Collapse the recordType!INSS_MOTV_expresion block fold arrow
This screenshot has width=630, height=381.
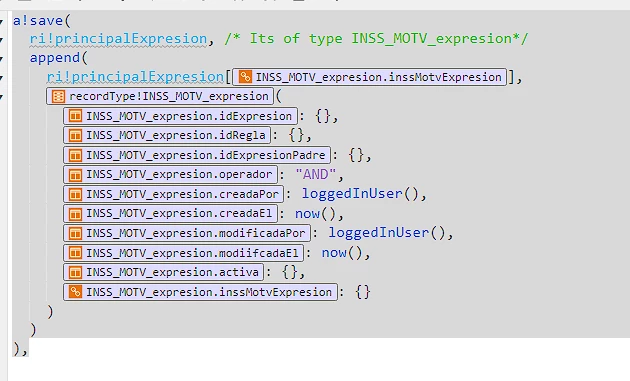(2, 97)
